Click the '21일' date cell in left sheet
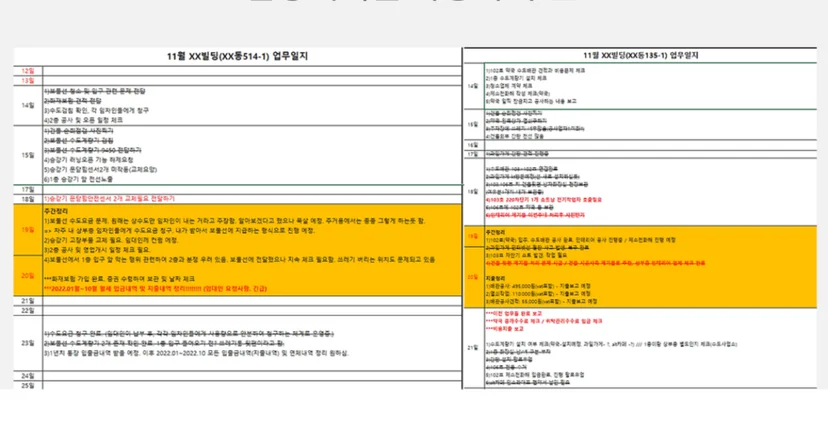Screen dimensions: 828x435 coord(28,301)
